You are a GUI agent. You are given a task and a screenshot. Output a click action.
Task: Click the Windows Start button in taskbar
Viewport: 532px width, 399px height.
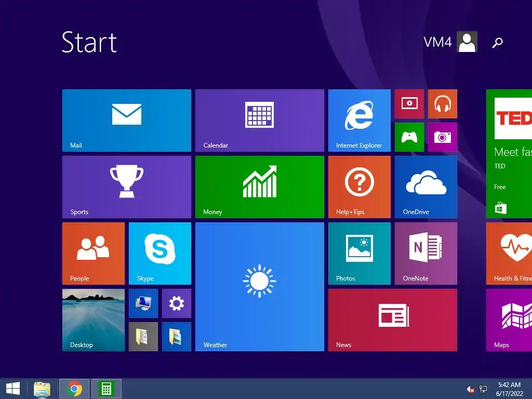pos(13,389)
